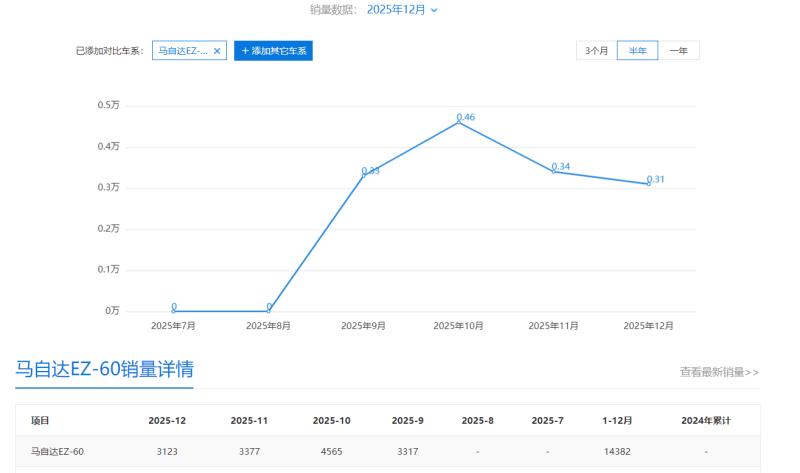Click the 0.3万 y-axis label

coord(109,187)
